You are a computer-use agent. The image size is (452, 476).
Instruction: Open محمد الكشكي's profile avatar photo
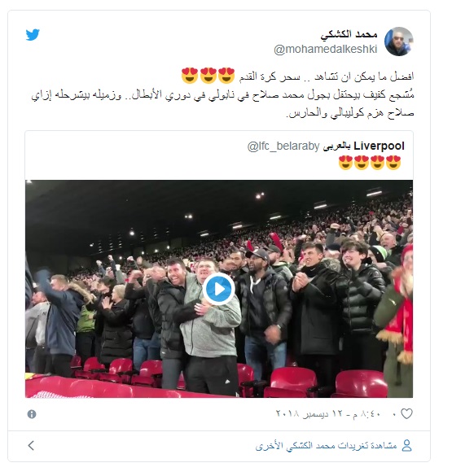point(399,41)
